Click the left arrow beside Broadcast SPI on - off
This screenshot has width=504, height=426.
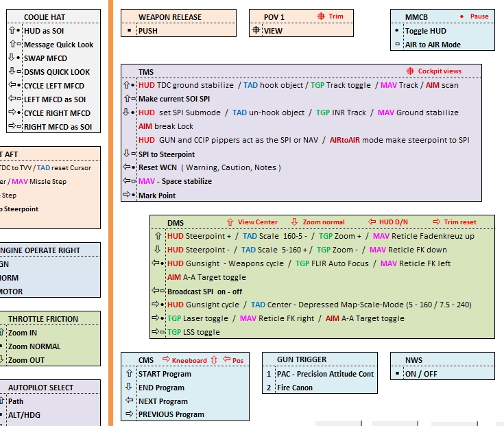[x=155, y=291]
